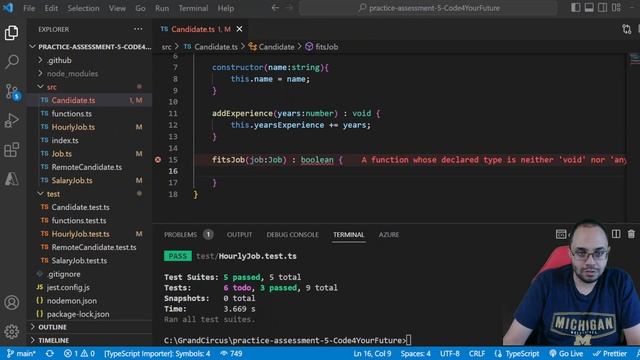Click the error breakpoint on line 15
Screen dimensions: 640x360
tap(158, 160)
